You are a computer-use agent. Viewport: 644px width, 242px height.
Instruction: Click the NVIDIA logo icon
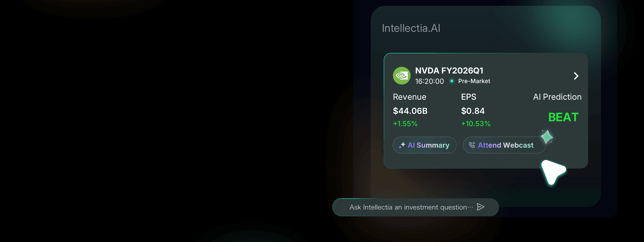click(x=402, y=76)
